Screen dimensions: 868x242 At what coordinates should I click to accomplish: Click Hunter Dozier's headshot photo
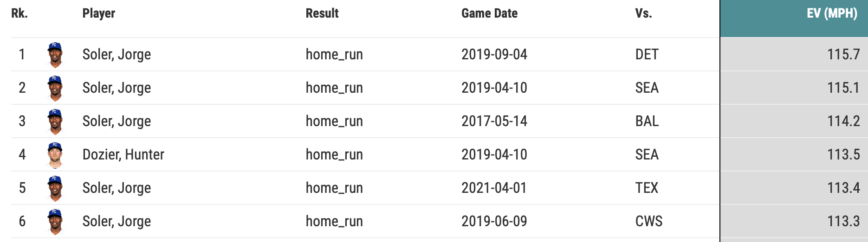pos(55,155)
